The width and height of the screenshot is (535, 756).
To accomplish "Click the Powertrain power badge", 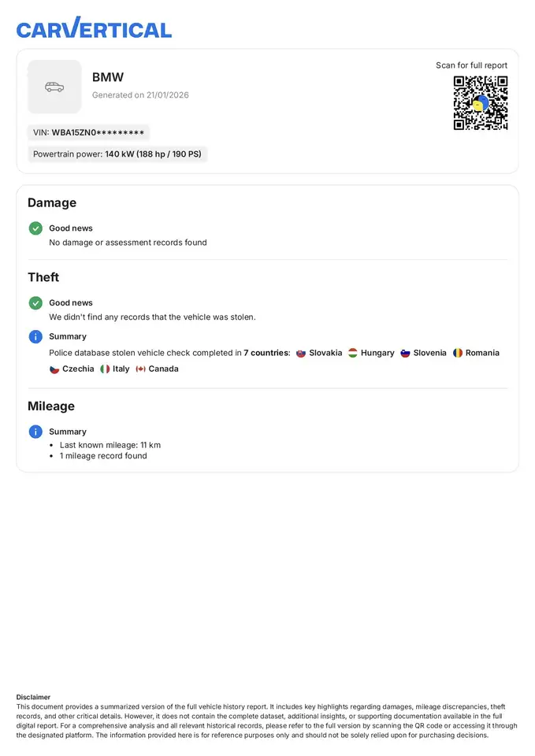I will [117, 154].
